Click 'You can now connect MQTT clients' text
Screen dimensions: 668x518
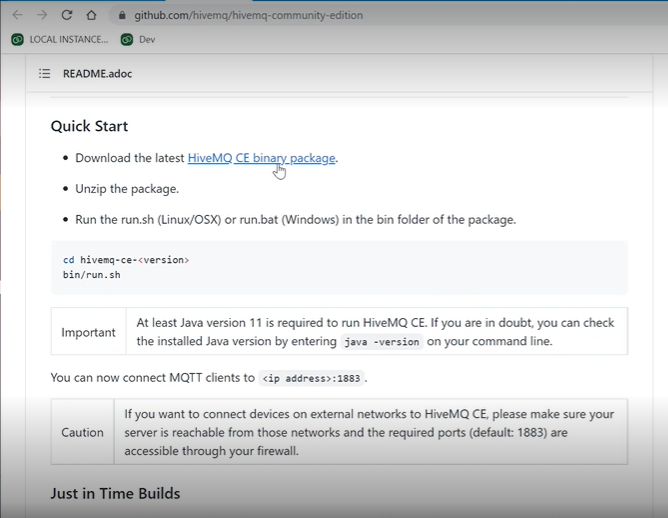(x=153, y=378)
